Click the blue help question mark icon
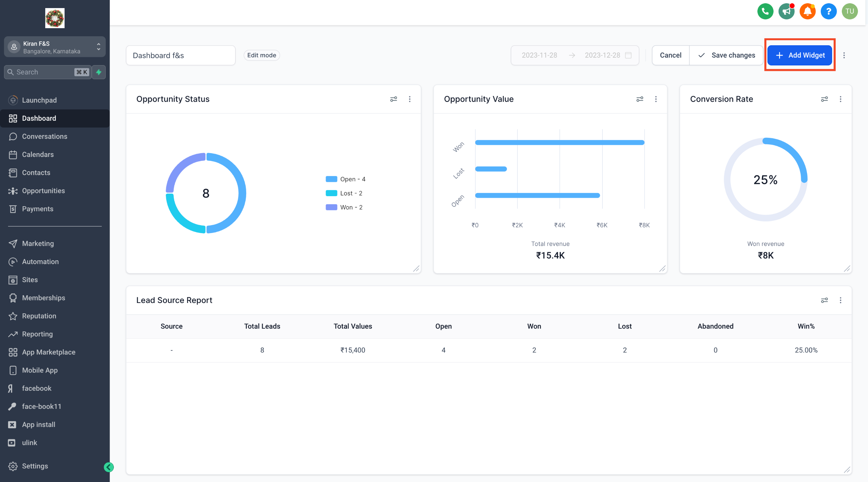 [828, 11]
